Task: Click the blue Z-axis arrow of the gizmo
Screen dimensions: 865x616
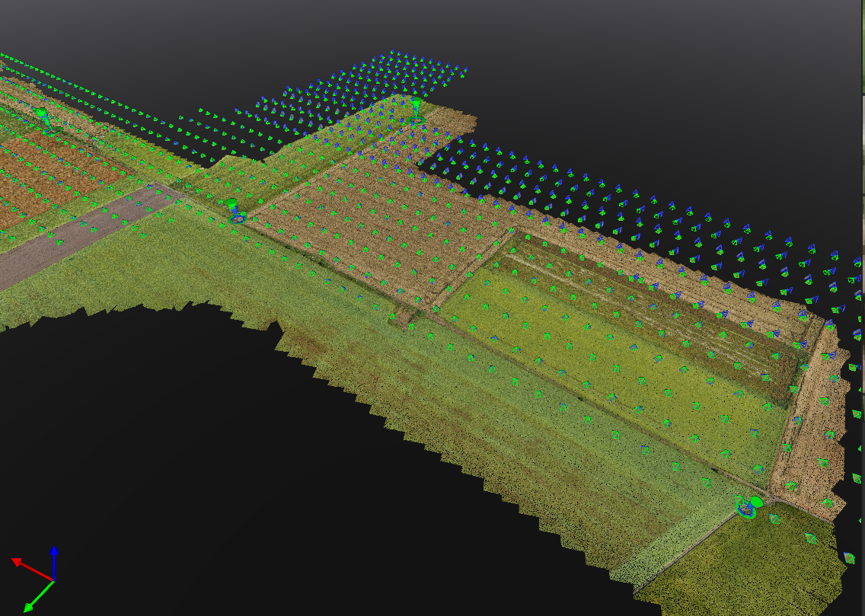Action: [x=54, y=563]
